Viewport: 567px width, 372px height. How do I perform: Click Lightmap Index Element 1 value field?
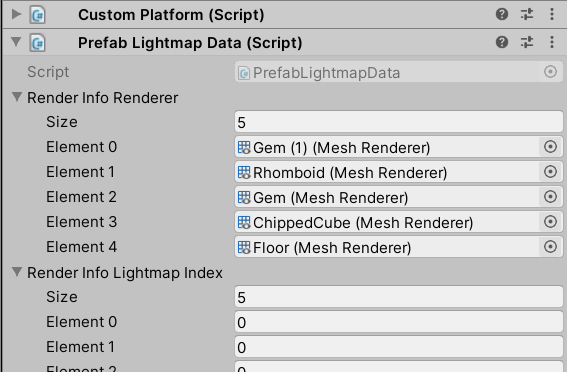[399, 347]
